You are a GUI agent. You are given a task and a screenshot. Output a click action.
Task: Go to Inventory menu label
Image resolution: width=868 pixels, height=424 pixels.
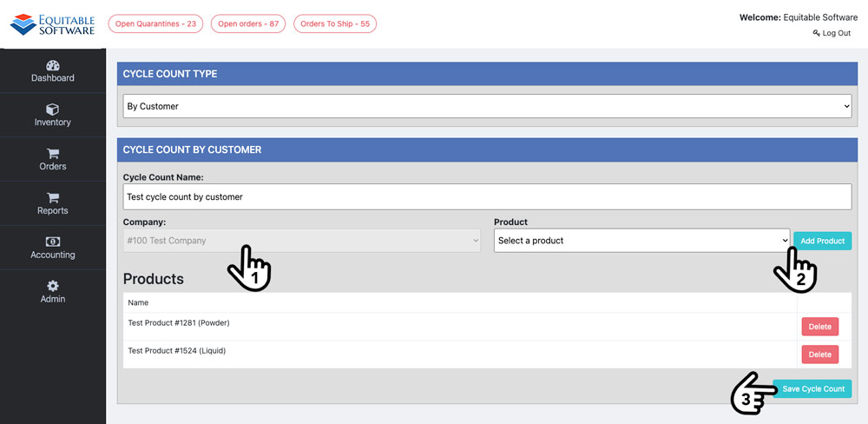[53, 123]
